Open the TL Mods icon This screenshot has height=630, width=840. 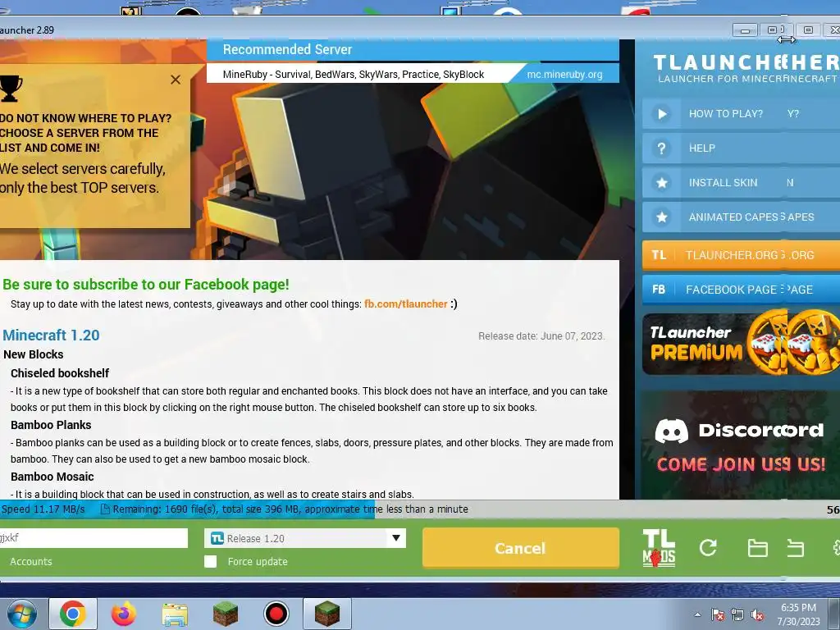pyautogui.click(x=659, y=548)
